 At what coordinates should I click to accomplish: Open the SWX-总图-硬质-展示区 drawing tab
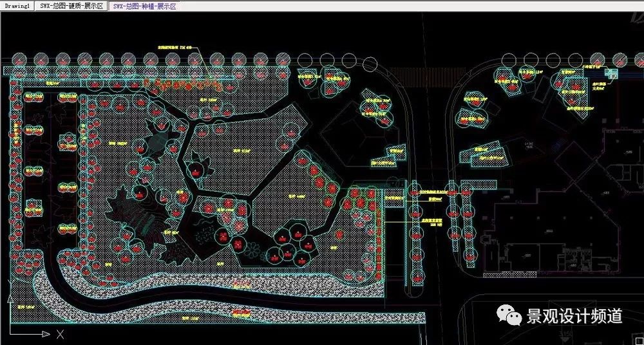click(70, 6)
